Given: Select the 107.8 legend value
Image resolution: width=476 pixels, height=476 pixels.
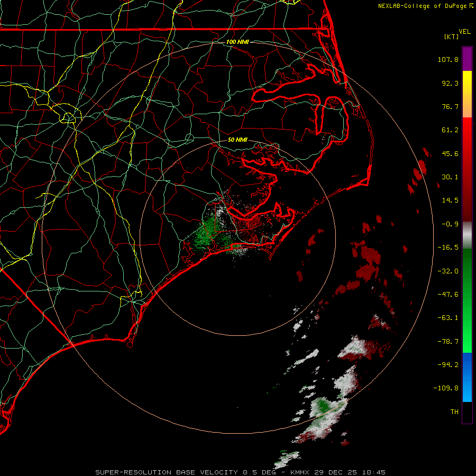Looking at the screenshot, I should tap(448, 59).
